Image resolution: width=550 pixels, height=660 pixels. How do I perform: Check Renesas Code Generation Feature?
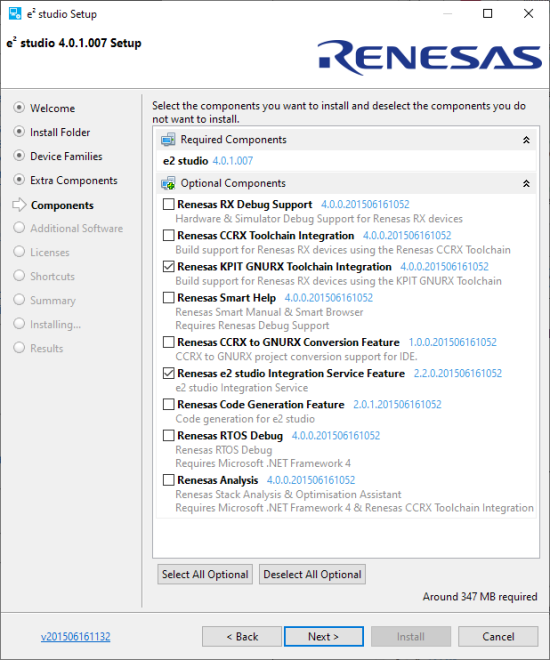(168, 404)
